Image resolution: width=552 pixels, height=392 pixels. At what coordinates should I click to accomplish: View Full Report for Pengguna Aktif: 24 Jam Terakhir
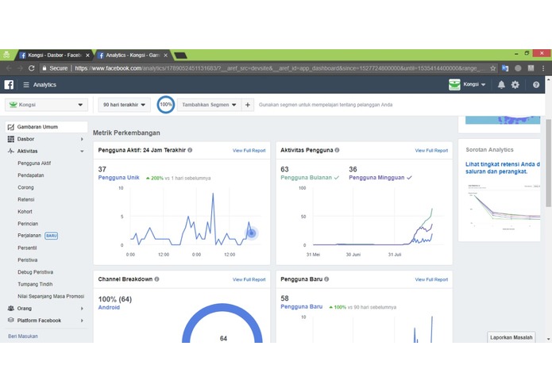pos(249,151)
